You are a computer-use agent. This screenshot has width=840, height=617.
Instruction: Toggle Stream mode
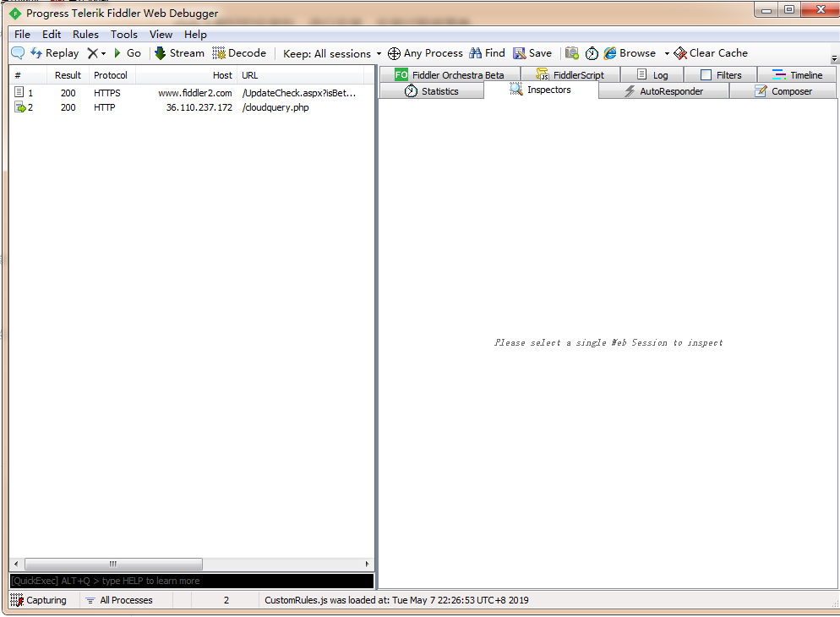coord(179,53)
